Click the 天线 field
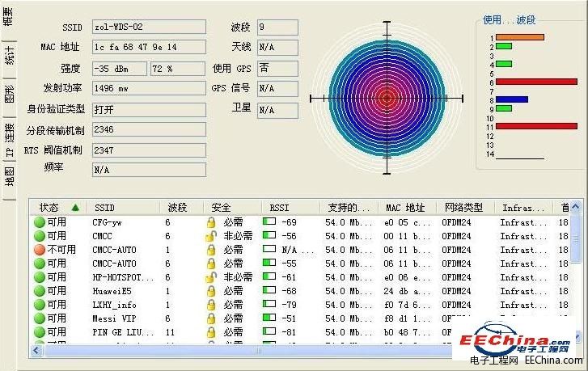The image size is (588, 371). tap(277, 47)
